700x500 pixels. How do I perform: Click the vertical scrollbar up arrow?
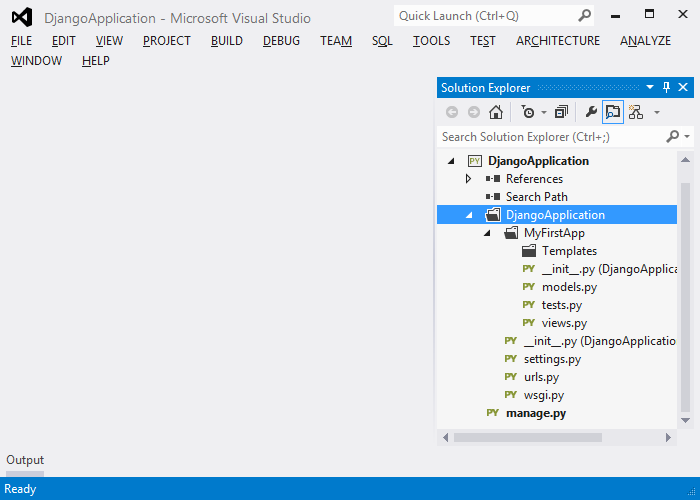pyautogui.click(x=685, y=160)
